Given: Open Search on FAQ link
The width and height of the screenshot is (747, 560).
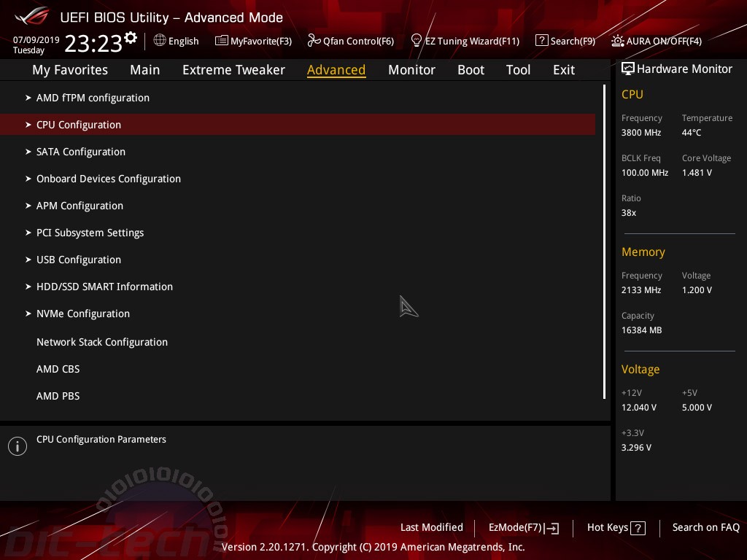Looking at the screenshot, I should 705,528.
